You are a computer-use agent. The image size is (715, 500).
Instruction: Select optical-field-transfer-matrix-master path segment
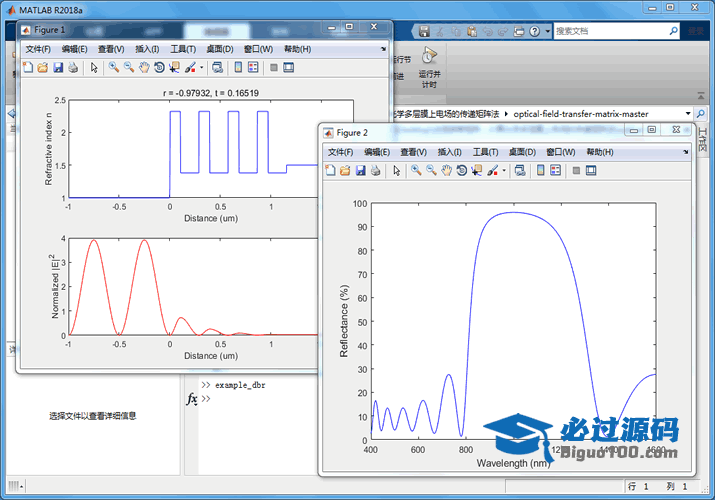click(x=581, y=114)
